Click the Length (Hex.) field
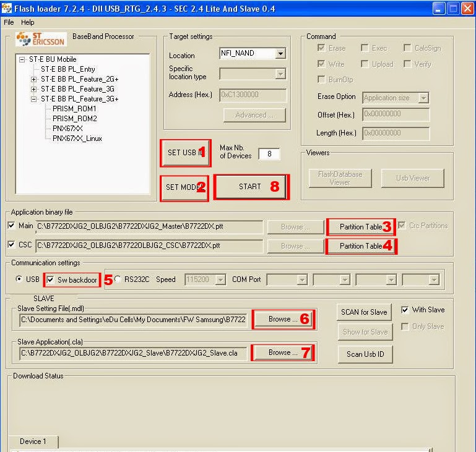This screenshot has width=476, height=452. click(x=396, y=134)
